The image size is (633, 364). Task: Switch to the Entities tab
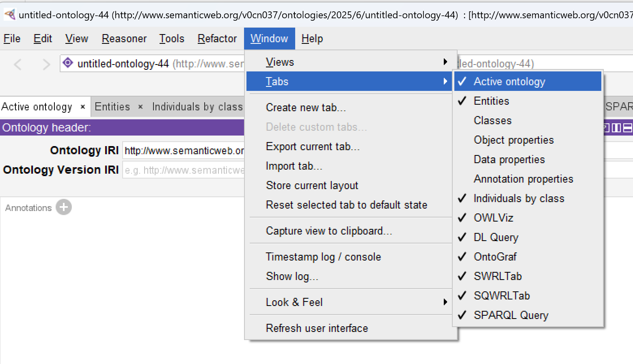[112, 107]
